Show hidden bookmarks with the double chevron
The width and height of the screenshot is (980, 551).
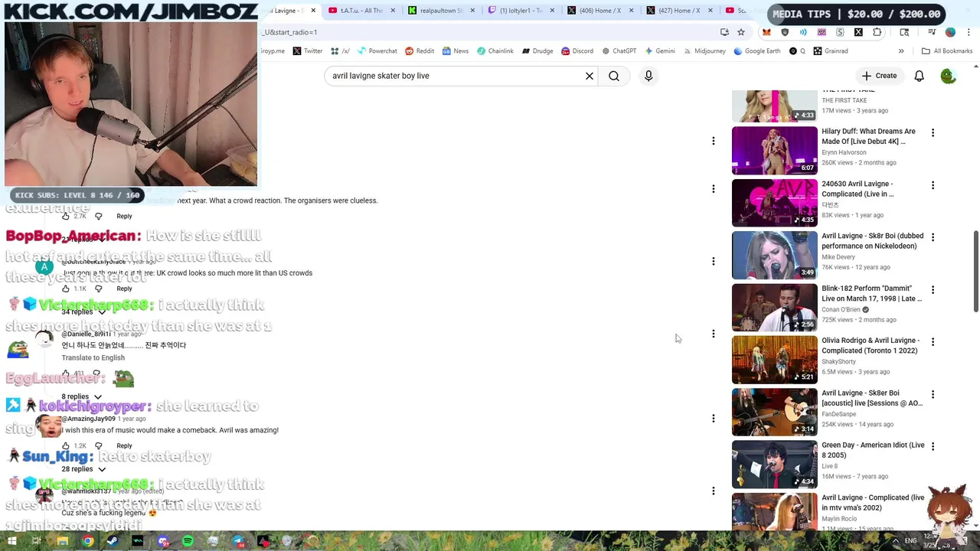(x=901, y=51)
